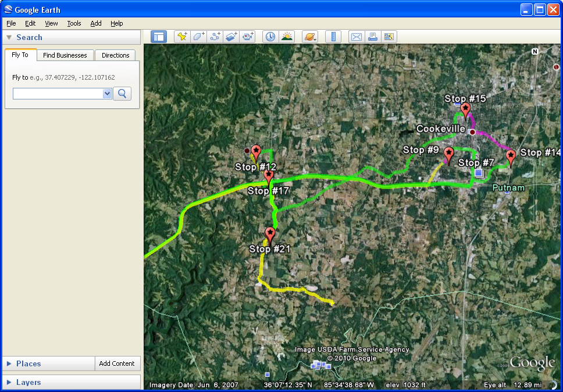Click into the Fly to input field
Image resolution: width=563 pixels, height=392 pixels.
(58, 94)
